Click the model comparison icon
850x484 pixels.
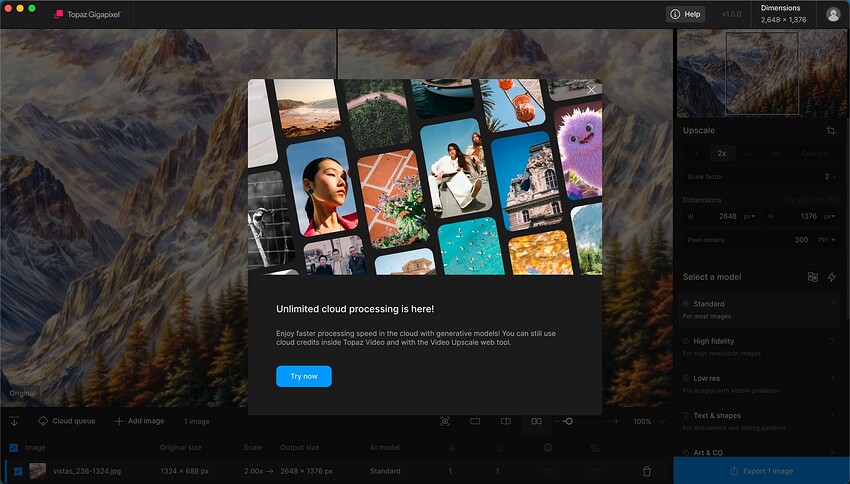pos(812,277)
